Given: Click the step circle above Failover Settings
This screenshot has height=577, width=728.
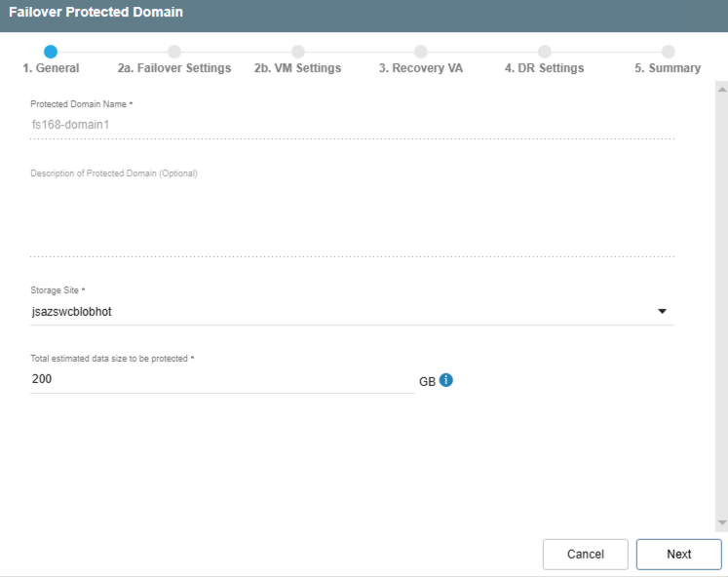Looking at the screenshot, I should coord(174,52).
